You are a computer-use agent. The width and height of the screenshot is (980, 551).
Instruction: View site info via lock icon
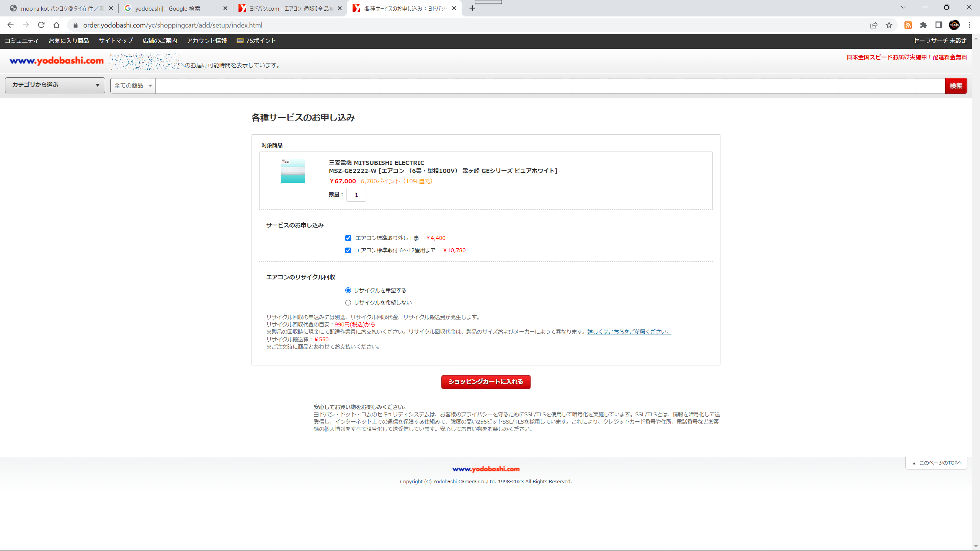(x=75, y=25)
